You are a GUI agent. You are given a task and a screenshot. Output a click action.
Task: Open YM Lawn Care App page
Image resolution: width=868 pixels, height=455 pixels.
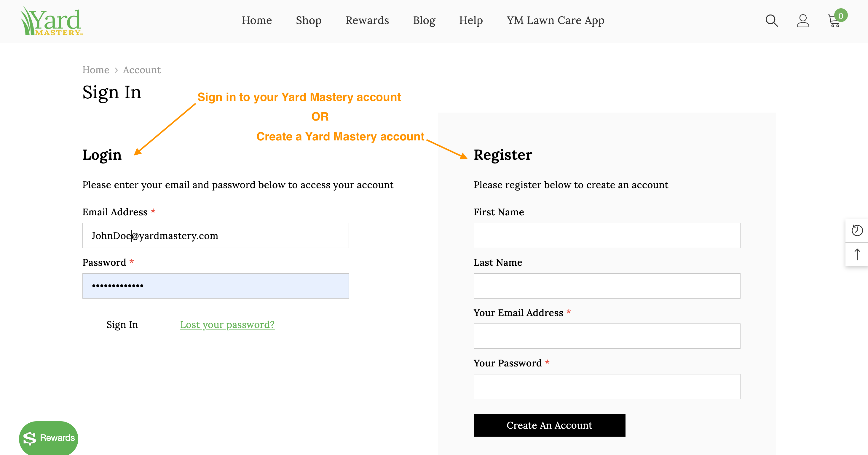555,20
